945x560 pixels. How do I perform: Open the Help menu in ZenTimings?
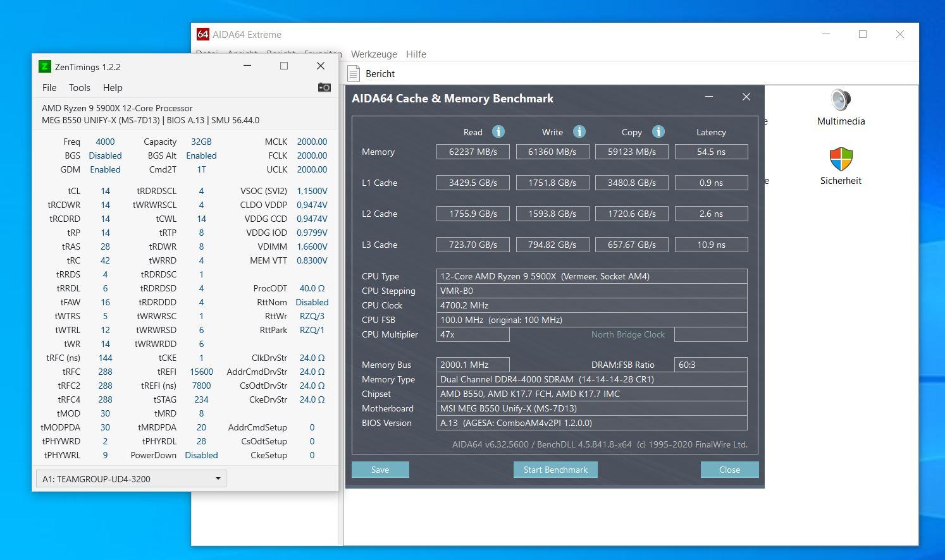[113, 88]
